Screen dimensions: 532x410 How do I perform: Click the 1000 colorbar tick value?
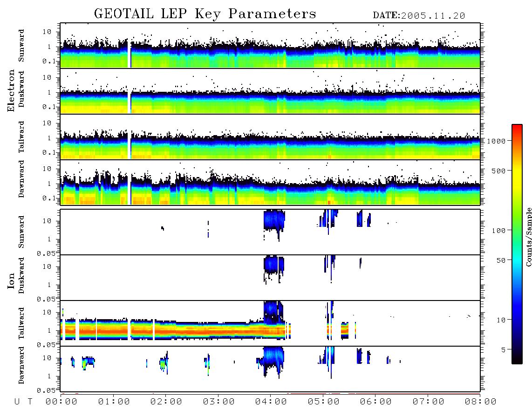pos(496,141)
